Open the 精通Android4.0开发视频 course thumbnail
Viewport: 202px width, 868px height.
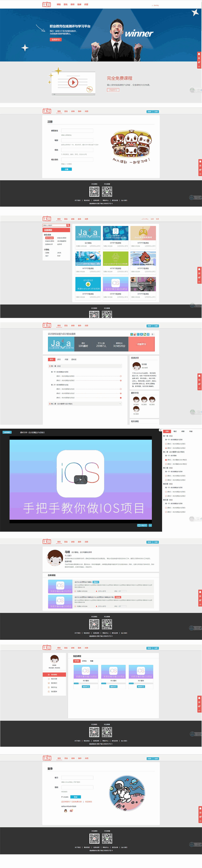[88, 284]
